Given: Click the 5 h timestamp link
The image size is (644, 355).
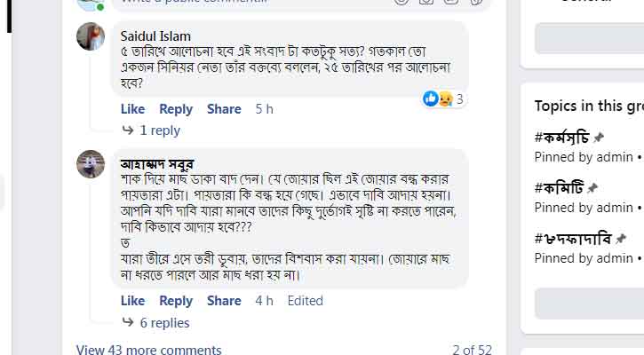Looking at the screenshot, I should coord(264,109).
